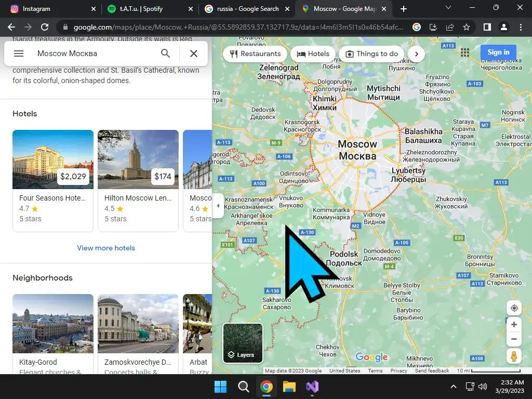Screen dimensions: 532x399
Task: Open Four Seasons Hotel card photo
Action: click(53, 159)
